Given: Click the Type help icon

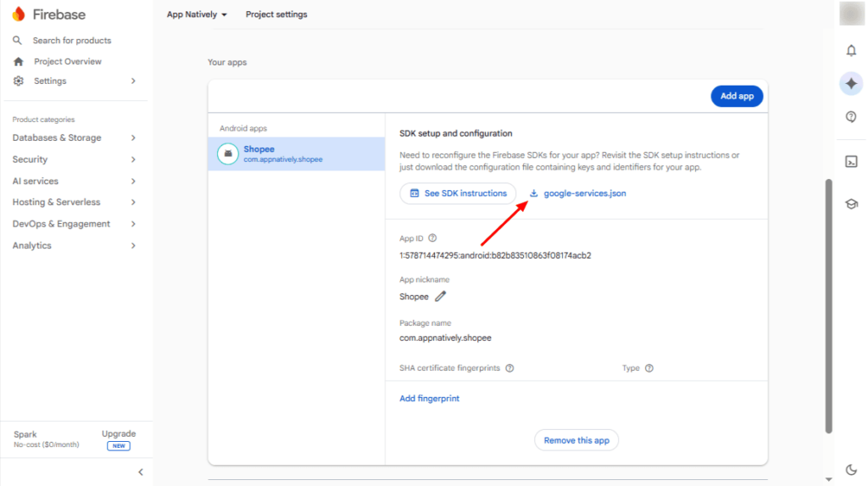Looking at the screenshot, I should tap(649, 368).
